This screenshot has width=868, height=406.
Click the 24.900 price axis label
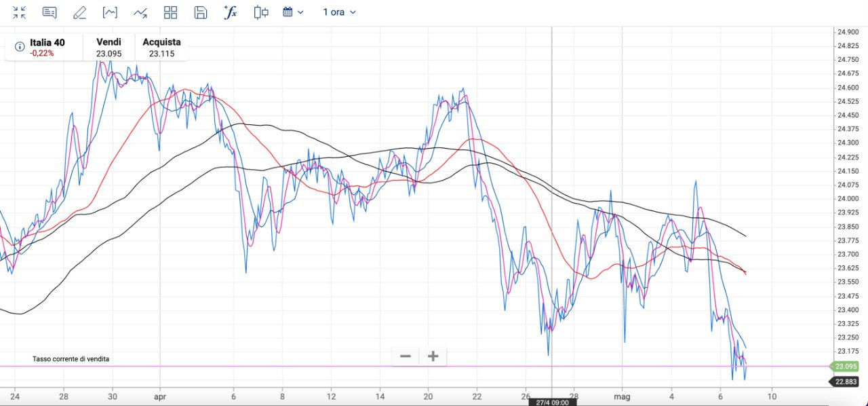pos(848,32)
